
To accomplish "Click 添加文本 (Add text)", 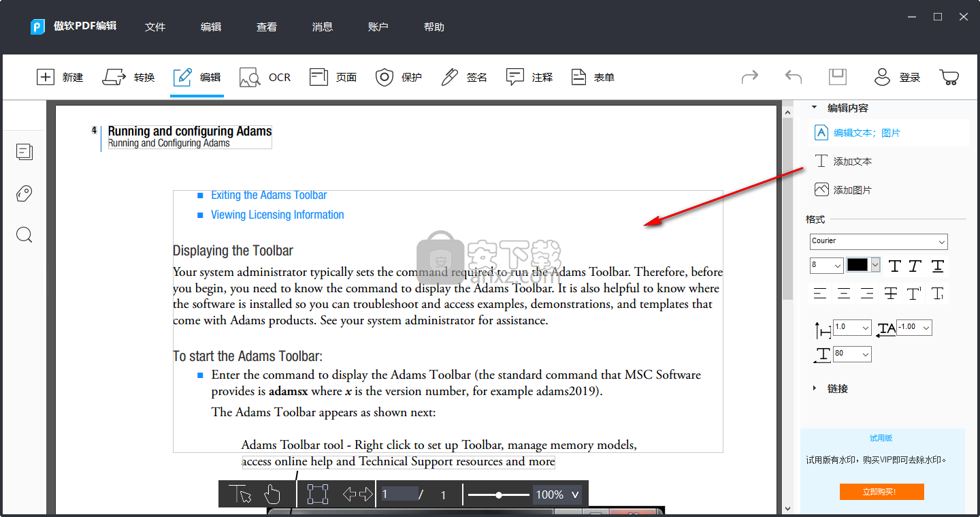I will 843,161.
